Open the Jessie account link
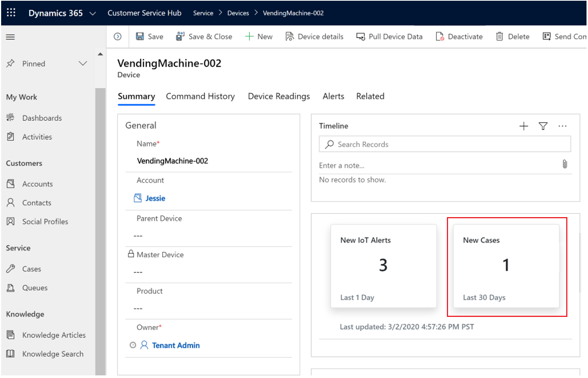 [155, 198]
